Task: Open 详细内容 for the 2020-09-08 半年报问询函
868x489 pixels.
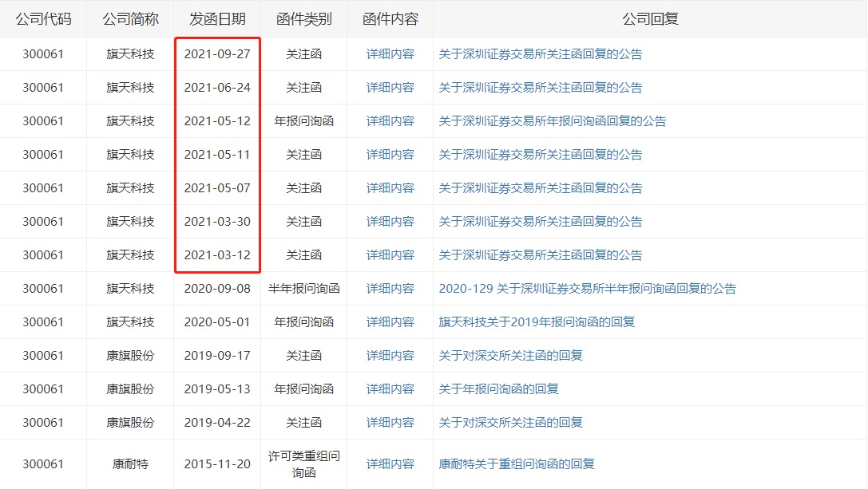Action: tap(389, 288)
